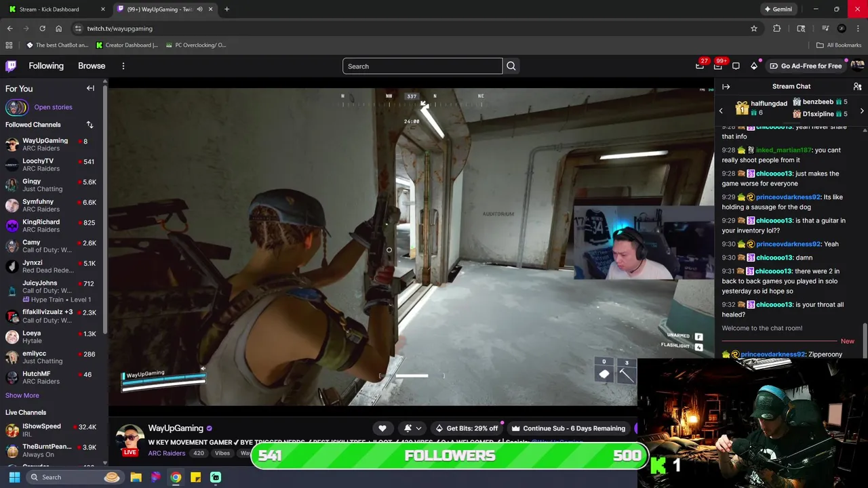The image size is (868, 488).
Task: Open IShowSpeed live channel
Action: pyautogui.click(x=51, y=430)
